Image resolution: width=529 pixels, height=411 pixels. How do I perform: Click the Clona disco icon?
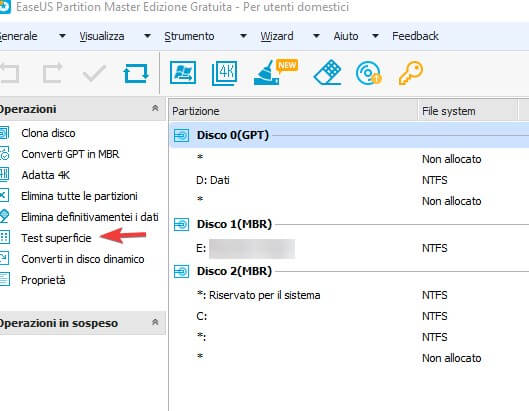tap(5, 133)
